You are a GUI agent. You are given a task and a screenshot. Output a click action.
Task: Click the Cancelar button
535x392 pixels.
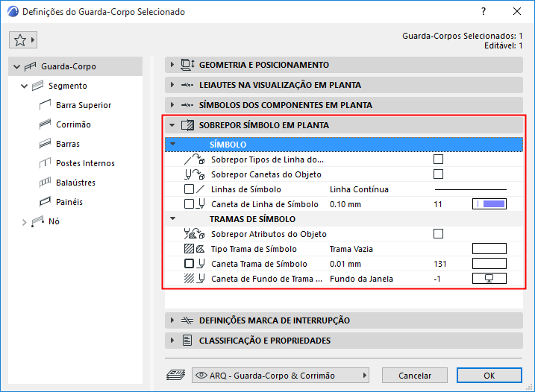click(415, 376)
